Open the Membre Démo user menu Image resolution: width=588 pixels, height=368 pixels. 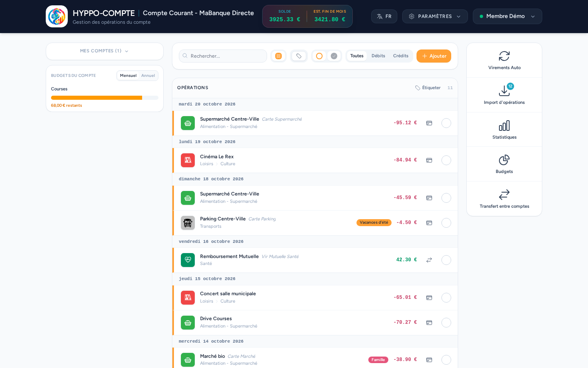point(507,16)
